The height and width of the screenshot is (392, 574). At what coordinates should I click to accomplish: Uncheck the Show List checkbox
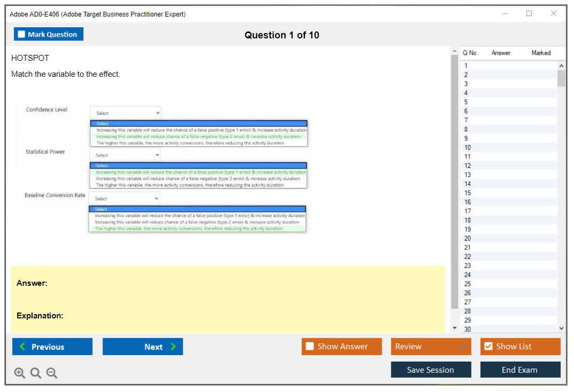click(488, 347)
